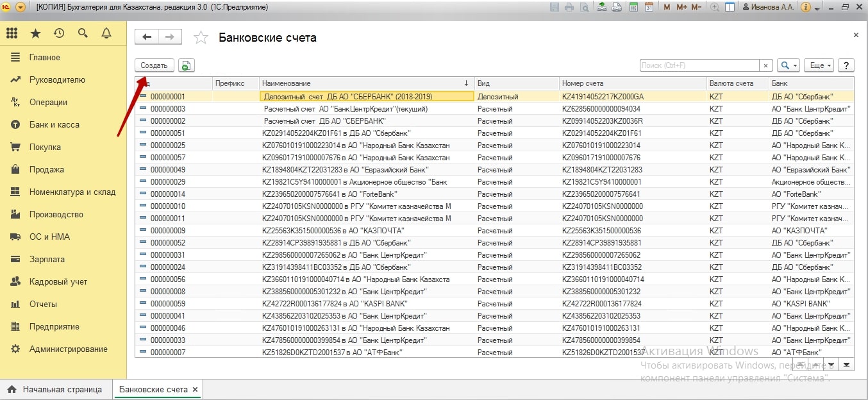Create new account by copying icon
868x400 pixels.
pos(186,65)
